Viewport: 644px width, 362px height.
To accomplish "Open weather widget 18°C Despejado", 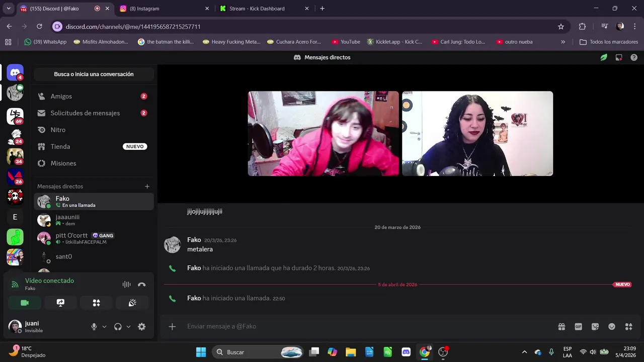I will pyautogui.click(x=28, y=351).
